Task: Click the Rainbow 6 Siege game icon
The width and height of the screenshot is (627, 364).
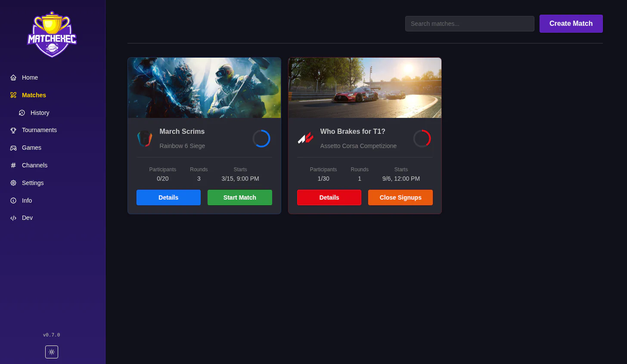Action: click(x=145, y=138)
